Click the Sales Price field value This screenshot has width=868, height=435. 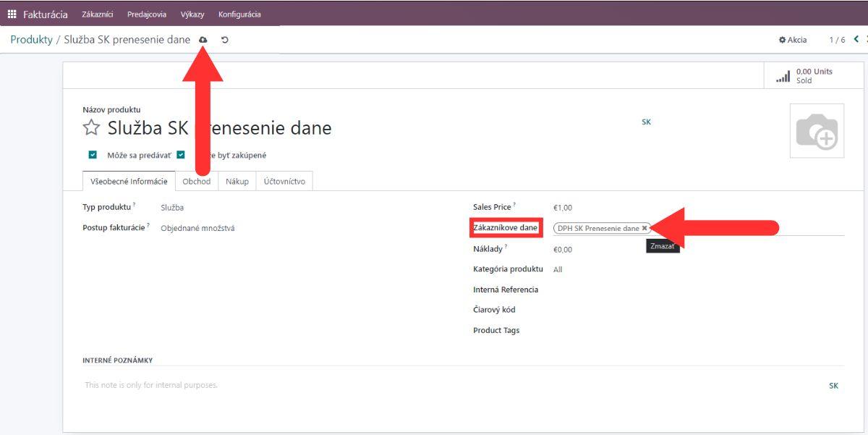click(x=563, y=208)
